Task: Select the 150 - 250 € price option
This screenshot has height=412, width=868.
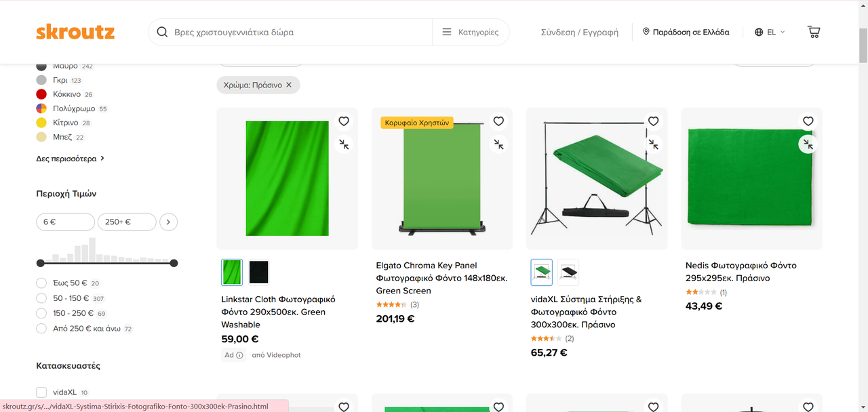Action: coord(41,314)
